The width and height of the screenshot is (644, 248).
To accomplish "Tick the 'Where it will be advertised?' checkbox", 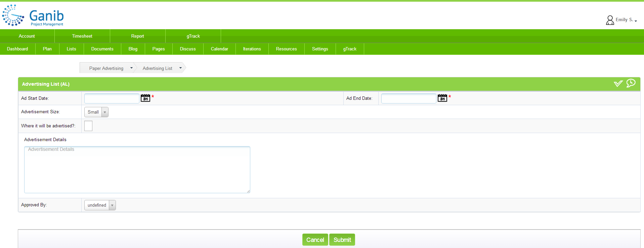I will coord(88,126).
